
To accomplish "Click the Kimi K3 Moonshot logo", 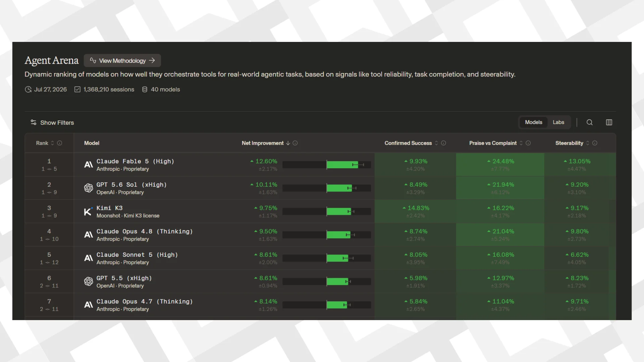I will point(88,212).
